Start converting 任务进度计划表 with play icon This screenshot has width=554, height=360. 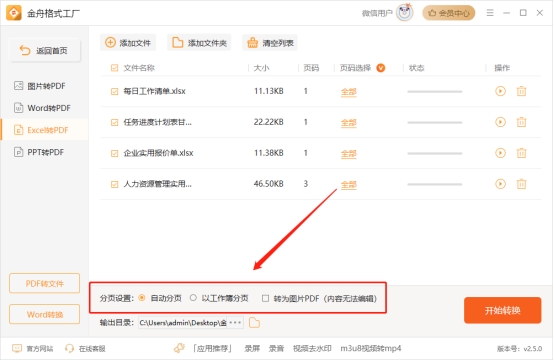click(500, 122)
